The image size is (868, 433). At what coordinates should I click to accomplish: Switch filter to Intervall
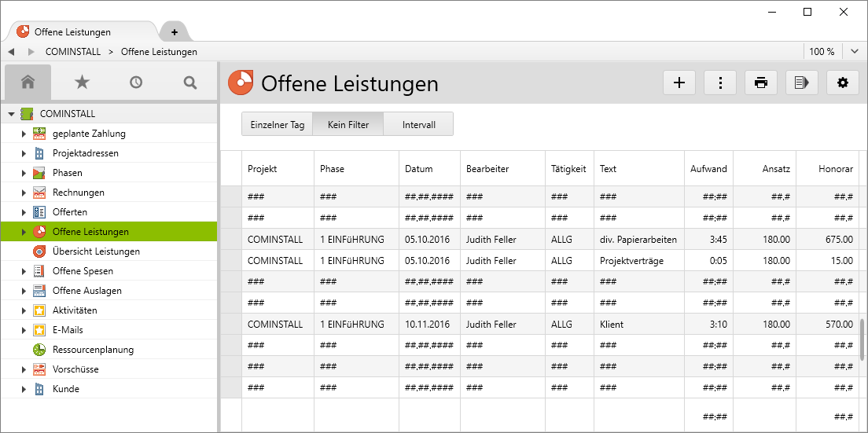click(x=418, y=124)
